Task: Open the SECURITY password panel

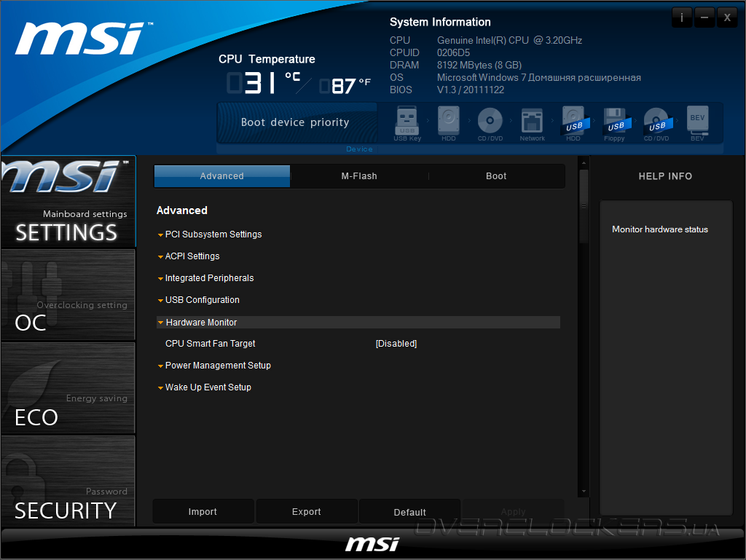Action: click(x=68, y=481)
